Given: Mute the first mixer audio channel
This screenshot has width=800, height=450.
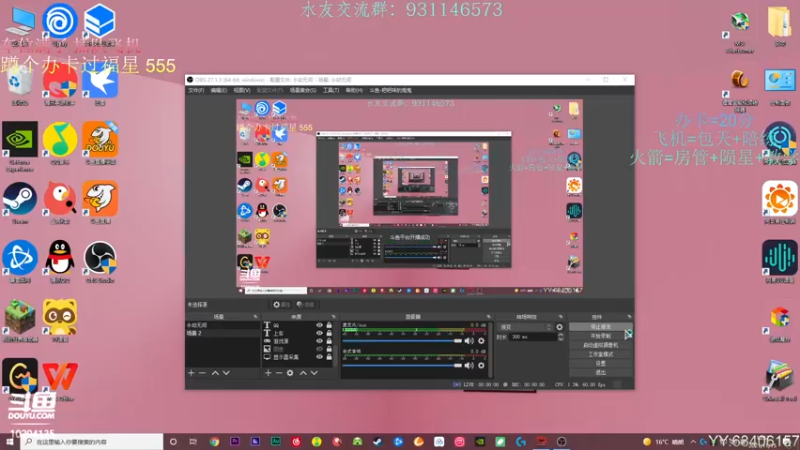Looking at the screenshot, I should 469,341.
